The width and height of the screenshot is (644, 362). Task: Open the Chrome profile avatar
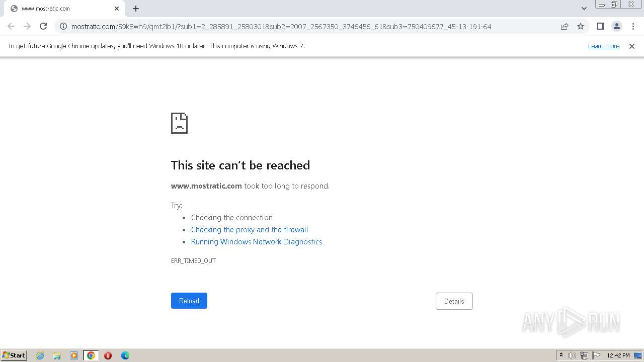pyautogui.click(x=616, y=26)
